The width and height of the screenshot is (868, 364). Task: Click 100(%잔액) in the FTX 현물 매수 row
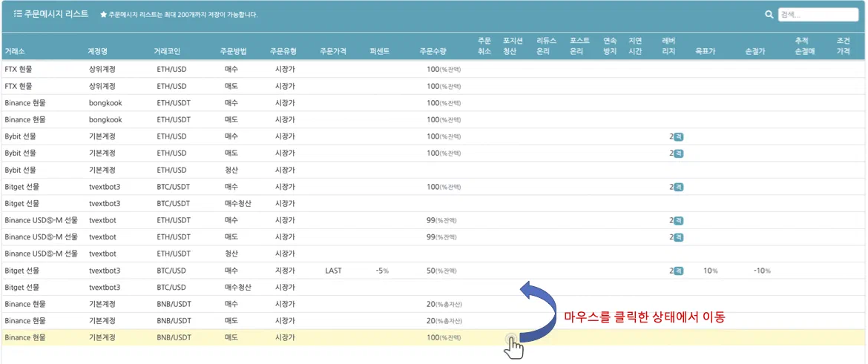pos(444,69)
